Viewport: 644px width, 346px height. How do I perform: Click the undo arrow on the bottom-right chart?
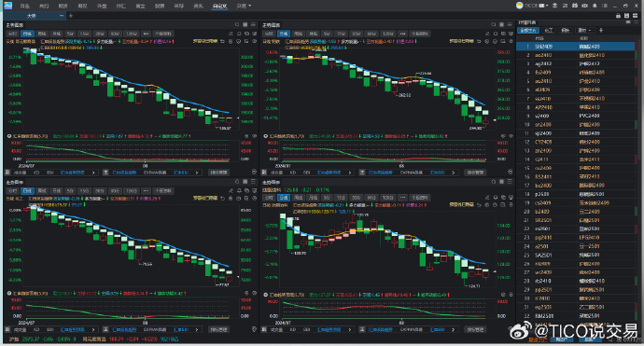point(479,204)
